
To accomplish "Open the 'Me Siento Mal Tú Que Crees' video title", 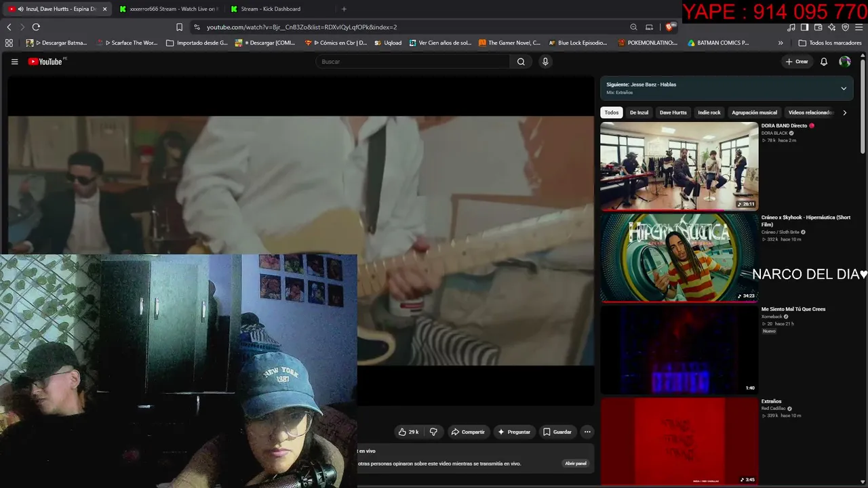I will (x=793, y=309).
